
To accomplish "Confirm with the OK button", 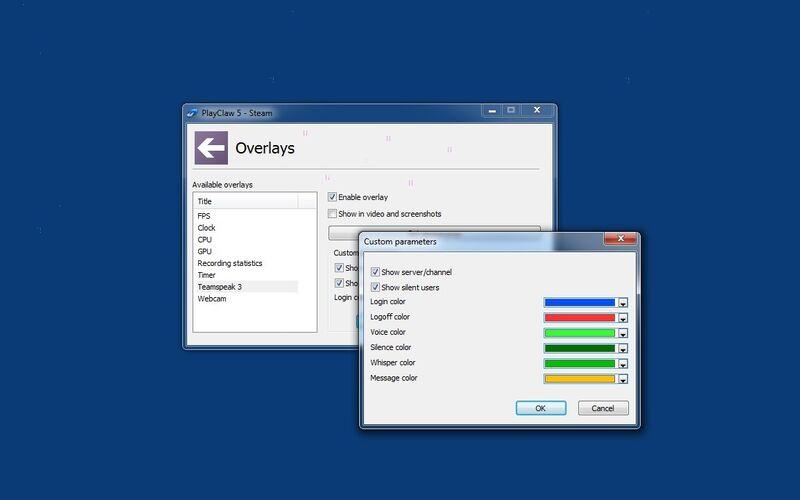I will click(x=541, y=408).
